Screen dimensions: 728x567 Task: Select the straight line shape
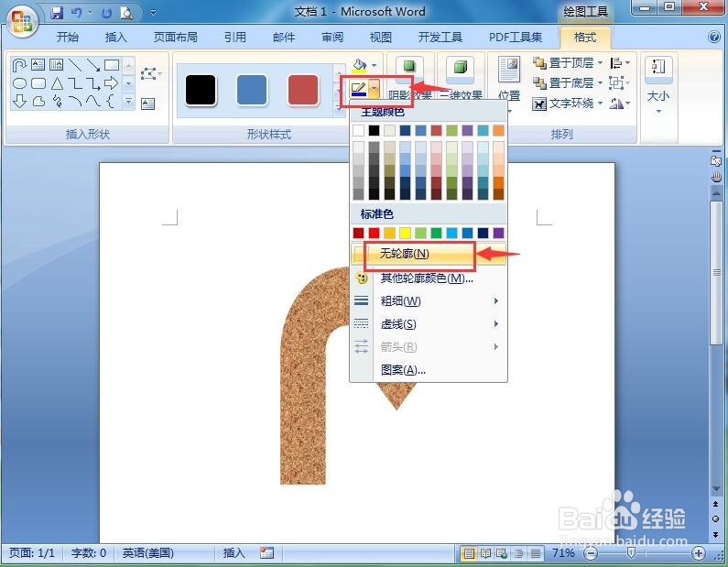click(74, 65)
